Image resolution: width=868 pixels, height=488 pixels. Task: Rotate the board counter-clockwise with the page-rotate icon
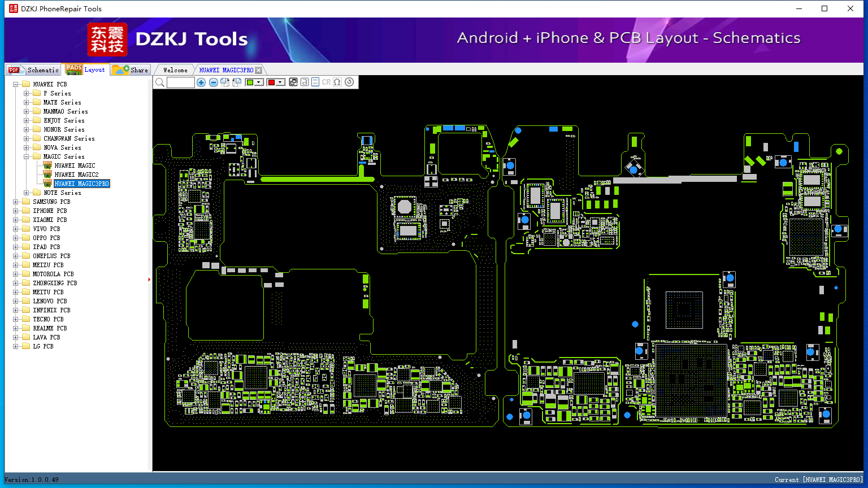pyautogui.click(x=237, y=82)
